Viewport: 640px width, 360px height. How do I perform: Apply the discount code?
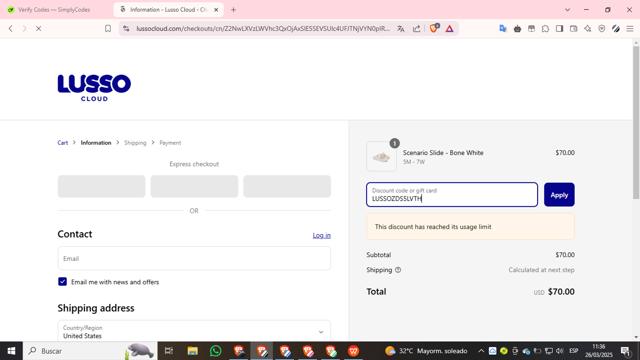[559, 195]
